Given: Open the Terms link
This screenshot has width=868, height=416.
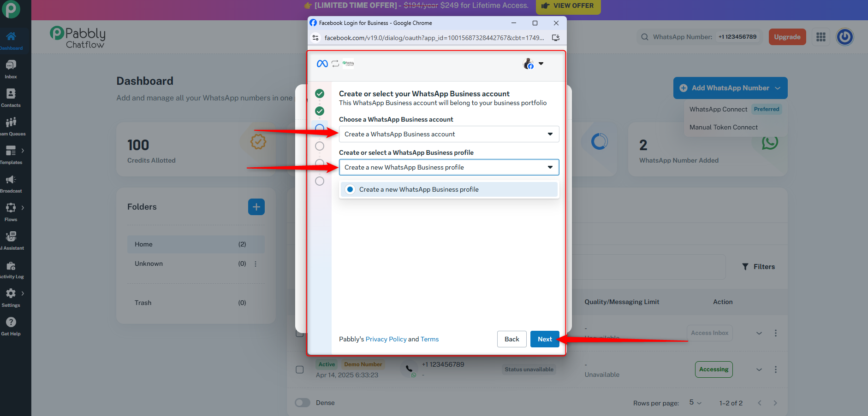Looking at the screenshot, I should tap(430, 339).
